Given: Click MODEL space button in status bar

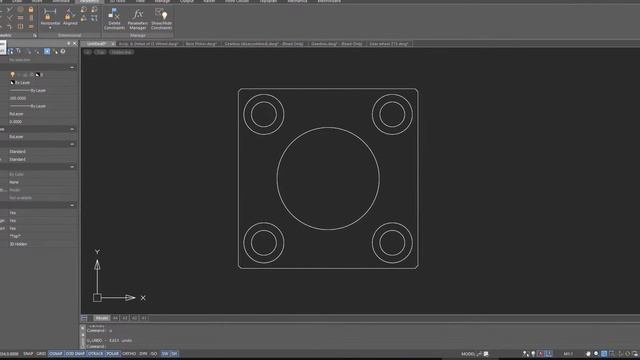Looking at the screenshot, I should [x=468, y=354].
